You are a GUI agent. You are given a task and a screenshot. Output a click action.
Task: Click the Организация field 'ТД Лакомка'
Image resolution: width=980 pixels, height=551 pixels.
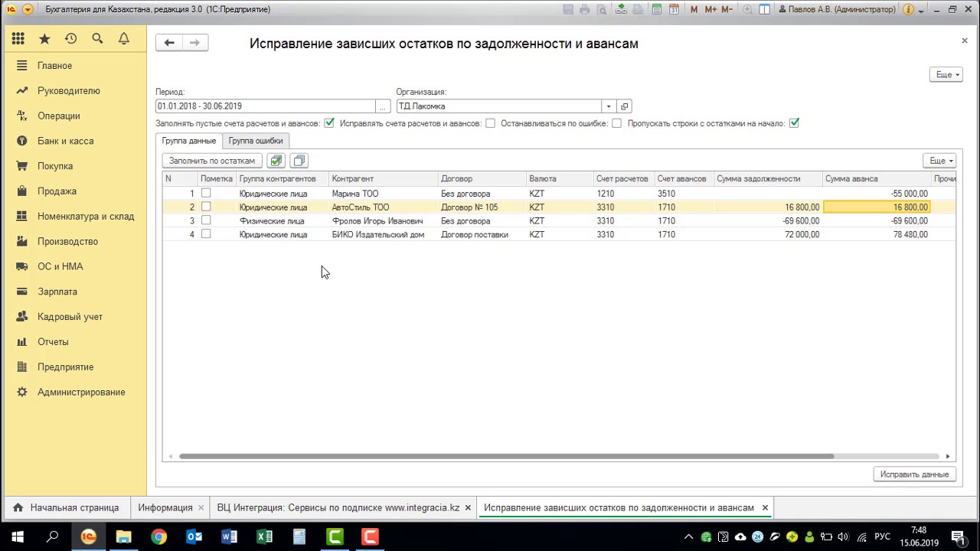pyautogui.click(x=498, y=106)
